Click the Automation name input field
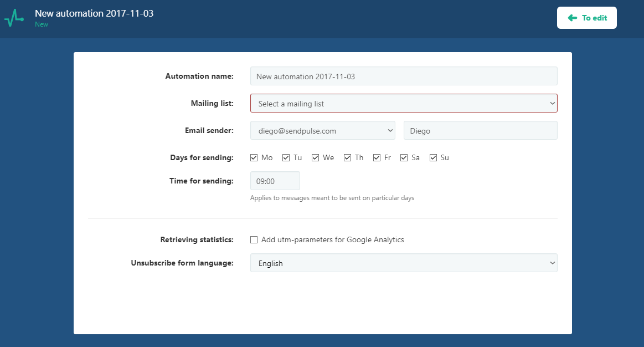Screen dimensions: 644x347 (x=403, y=76)
